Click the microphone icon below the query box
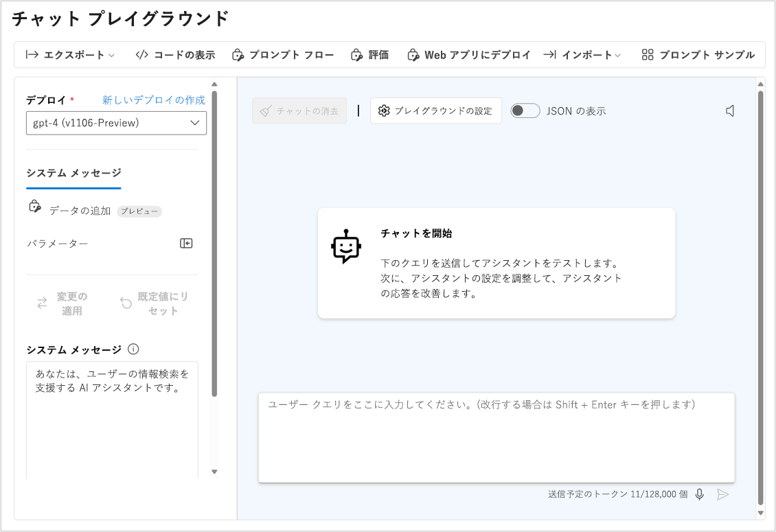 click(x=699, y=494)
